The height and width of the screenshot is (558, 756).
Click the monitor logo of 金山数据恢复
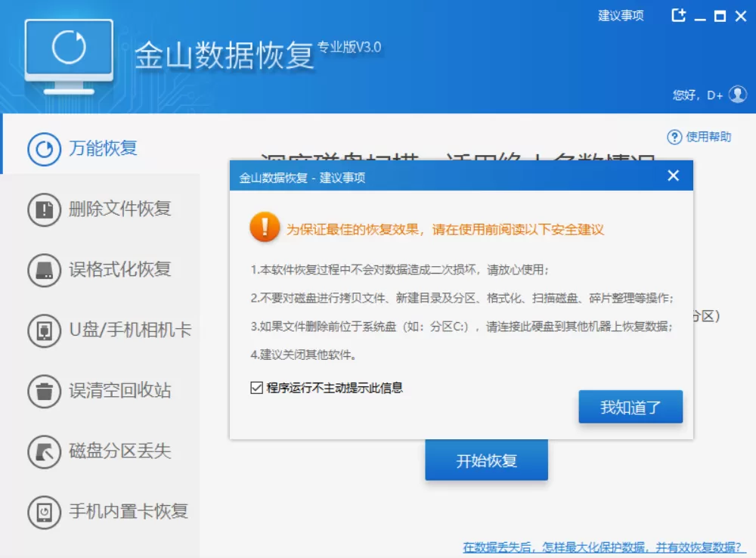[69, 57]
